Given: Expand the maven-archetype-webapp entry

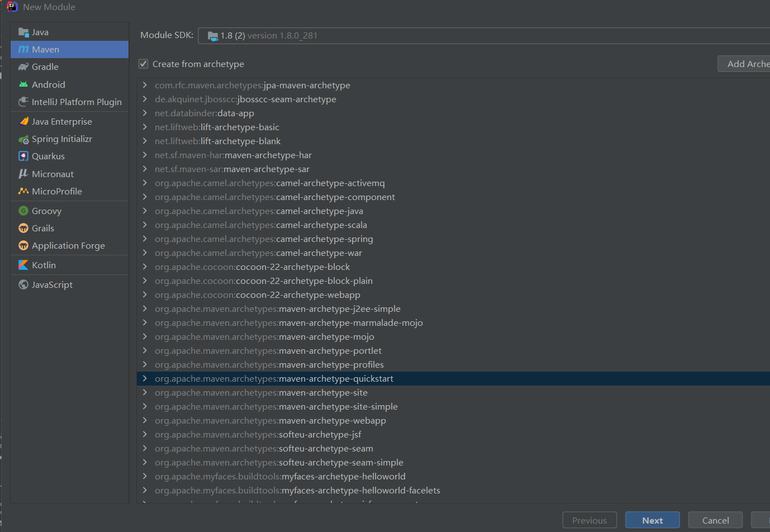Looking at the screenshot, I should 145,420.
